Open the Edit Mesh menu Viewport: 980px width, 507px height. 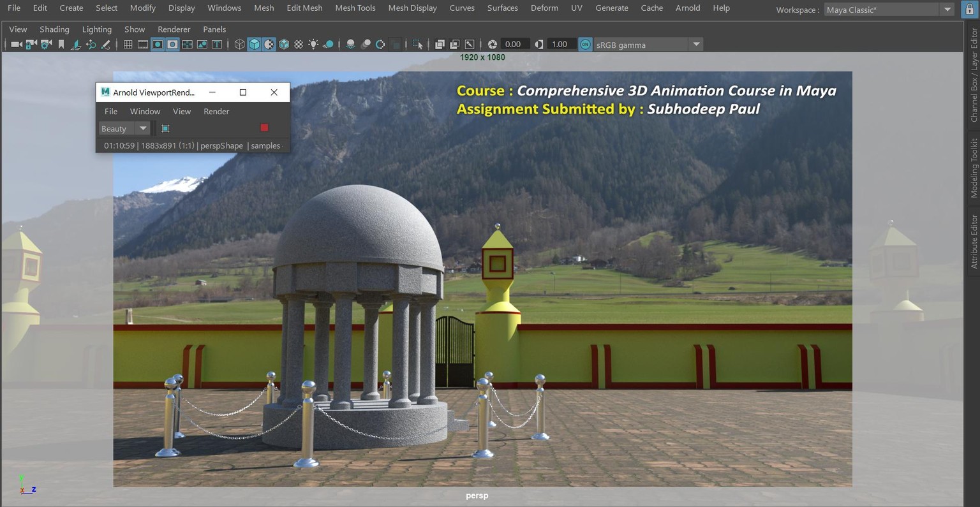point(304,8)
